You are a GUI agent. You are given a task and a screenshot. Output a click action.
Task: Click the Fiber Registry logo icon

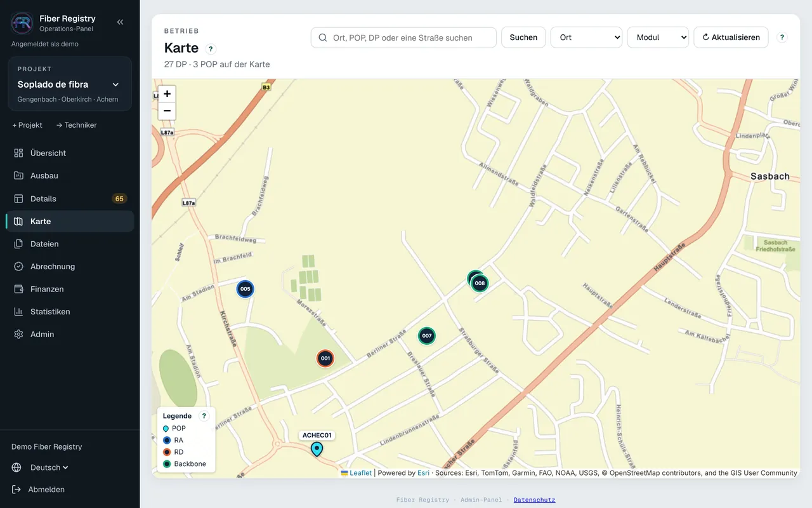pyautogui.click(x=22, y=23)
